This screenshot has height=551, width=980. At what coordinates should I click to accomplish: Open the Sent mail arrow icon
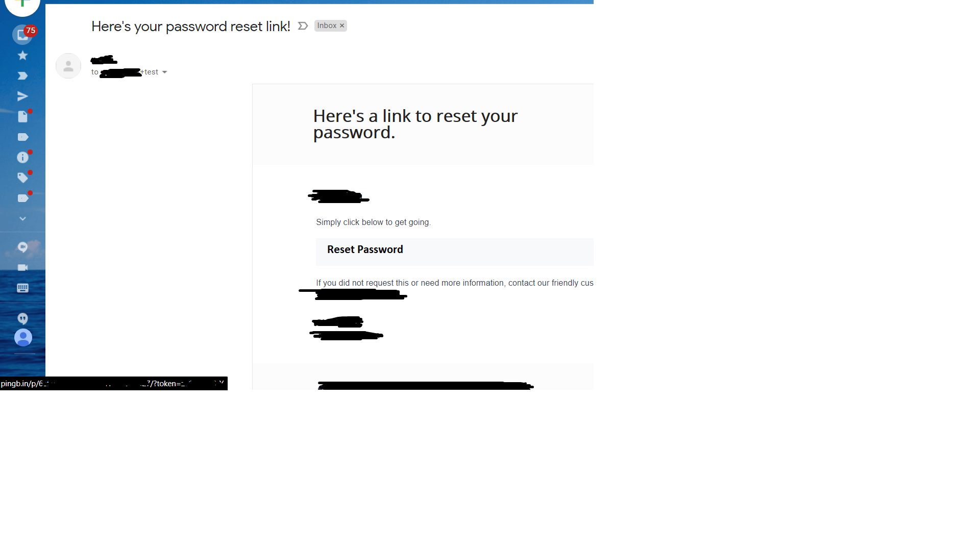[22, 96]
